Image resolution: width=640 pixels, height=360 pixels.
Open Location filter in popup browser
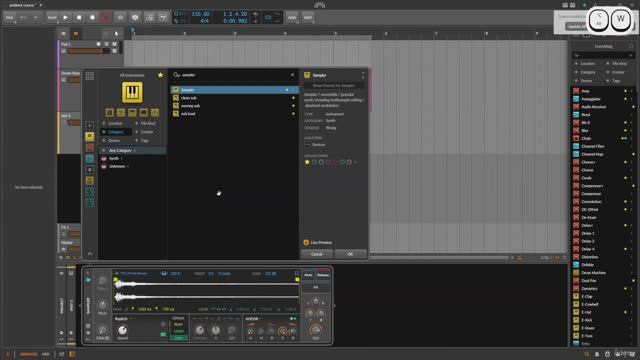[x=115, y=123]
